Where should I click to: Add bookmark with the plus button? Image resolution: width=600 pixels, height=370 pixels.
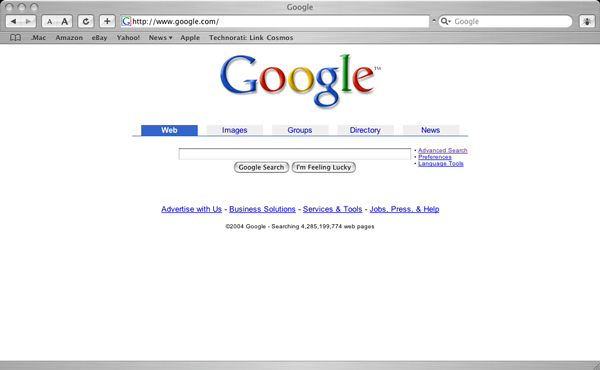coord(107,21)
